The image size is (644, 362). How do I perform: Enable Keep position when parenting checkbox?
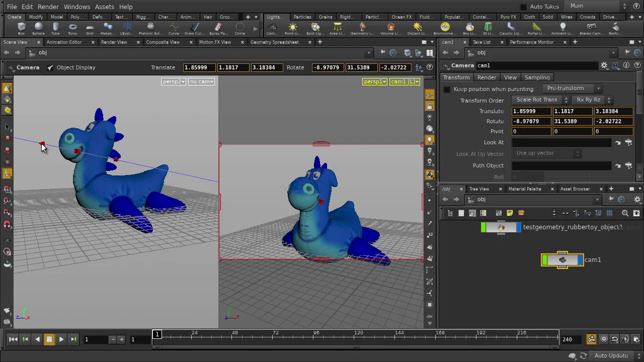pyautogui.click(x=447, y=89)
